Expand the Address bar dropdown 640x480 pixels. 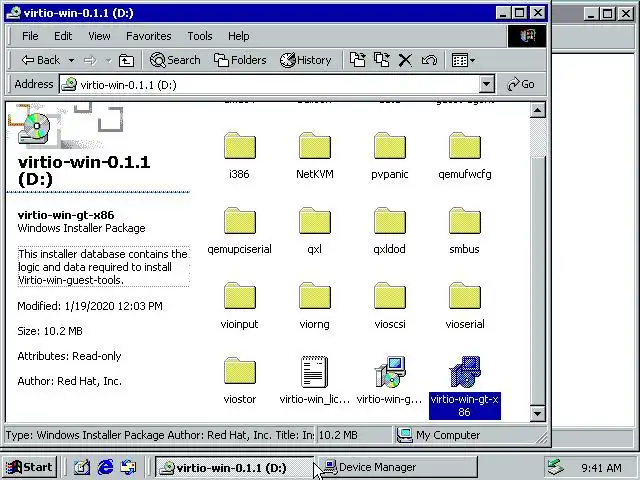click(487, 84)
